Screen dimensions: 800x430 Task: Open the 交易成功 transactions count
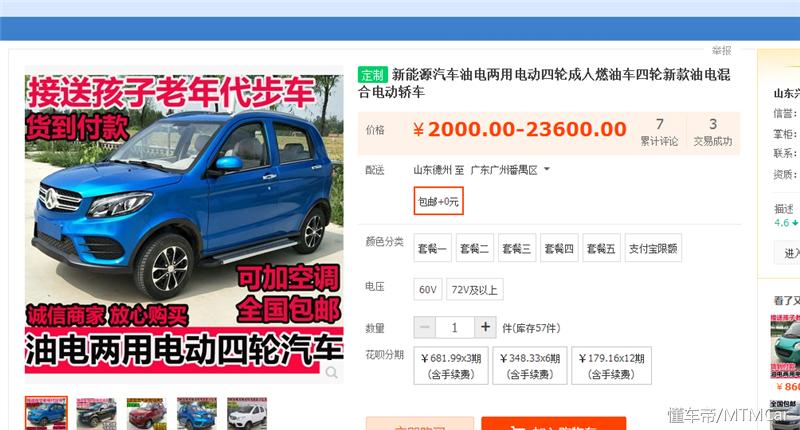(713, 132)
